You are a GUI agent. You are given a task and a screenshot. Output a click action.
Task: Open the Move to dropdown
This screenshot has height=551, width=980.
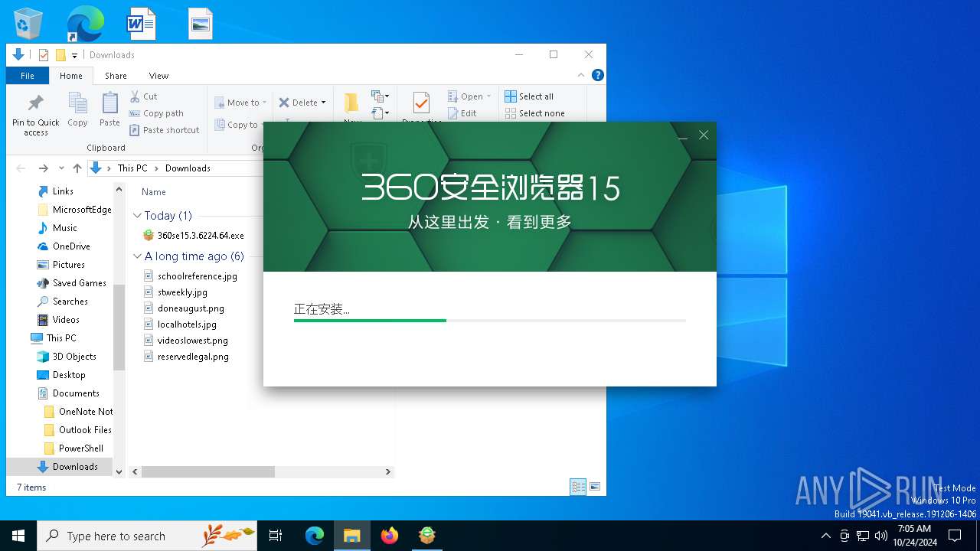tap(240, 103)
